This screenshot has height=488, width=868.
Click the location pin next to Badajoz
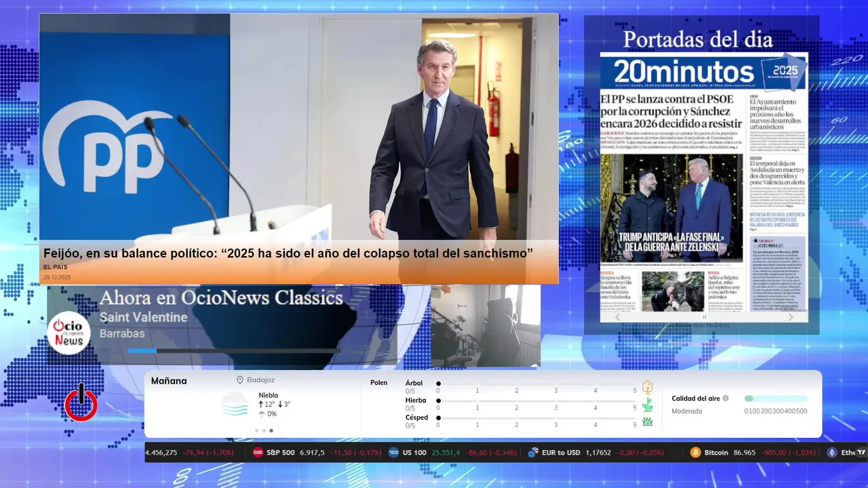coord(240,380)
